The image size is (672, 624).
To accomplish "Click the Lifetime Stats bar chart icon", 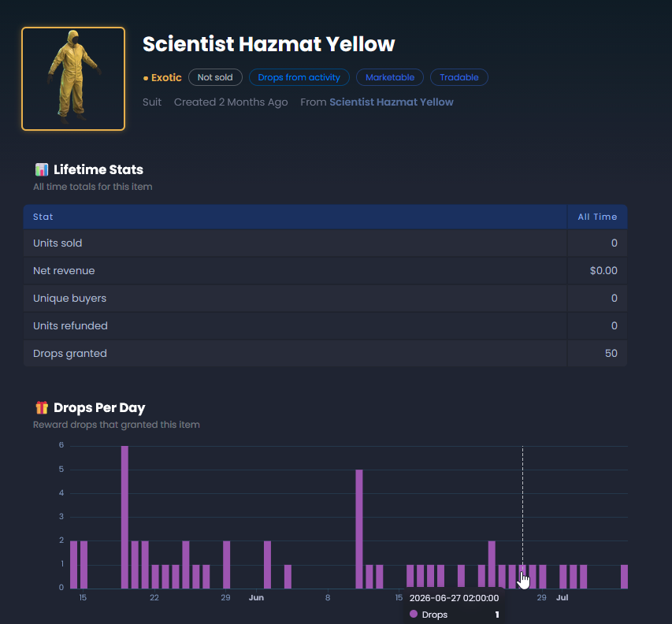I will tap(42, 169).
